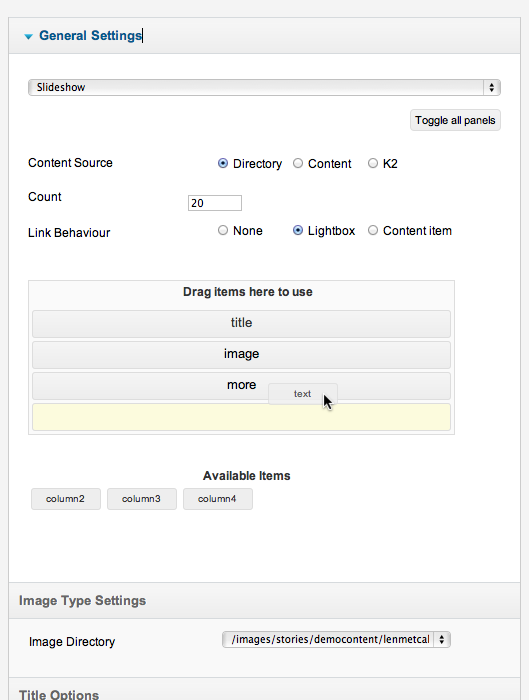
Task: Open the Image Type Settings panel
Action: point(264,601)
